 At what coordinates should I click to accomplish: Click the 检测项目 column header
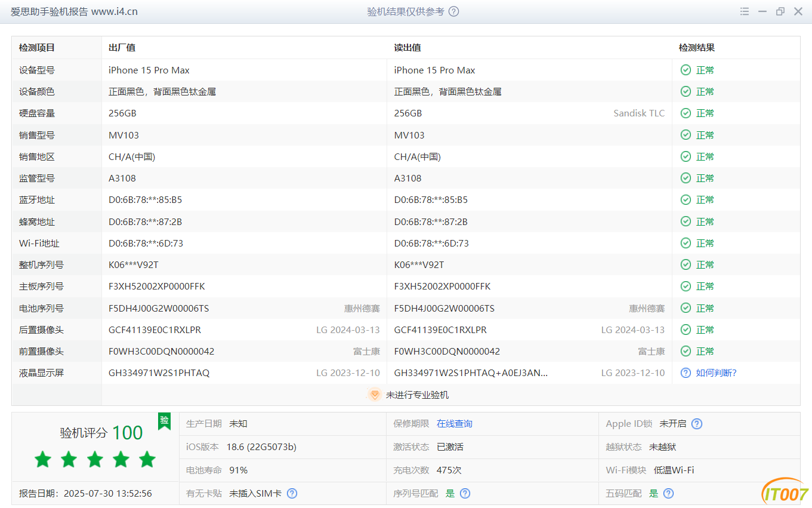(x=37, y=48)
